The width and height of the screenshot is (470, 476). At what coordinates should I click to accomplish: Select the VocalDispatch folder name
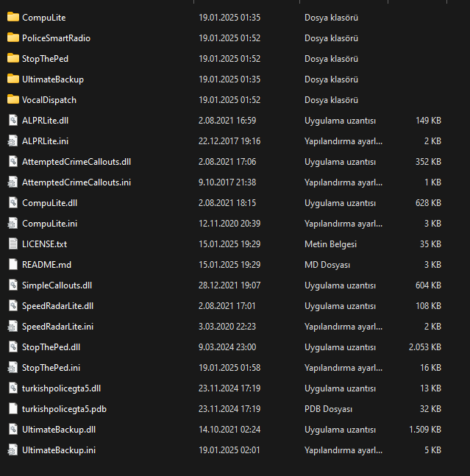point(49,100)
